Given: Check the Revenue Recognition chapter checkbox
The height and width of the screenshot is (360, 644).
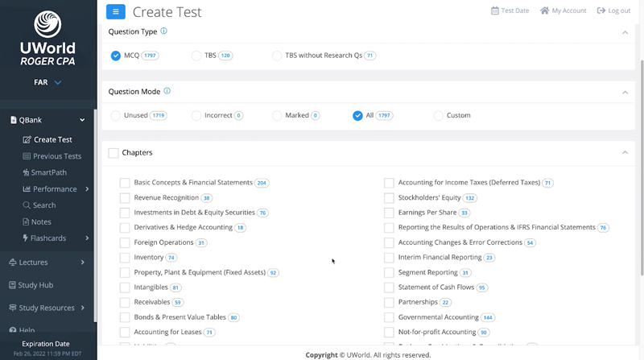Looking at the screenshot, I should (x=125, y=198).
